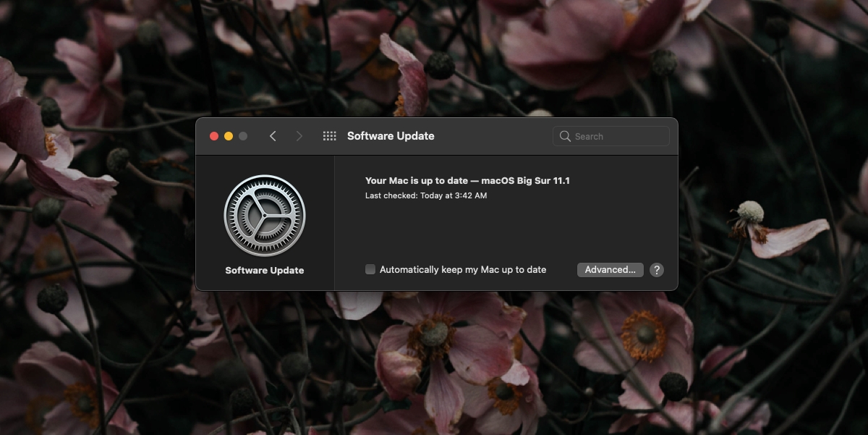The height and width of the screenshot is (435, 868).
Task: Click the Software Update gear icon
Action: pos(265,216)
